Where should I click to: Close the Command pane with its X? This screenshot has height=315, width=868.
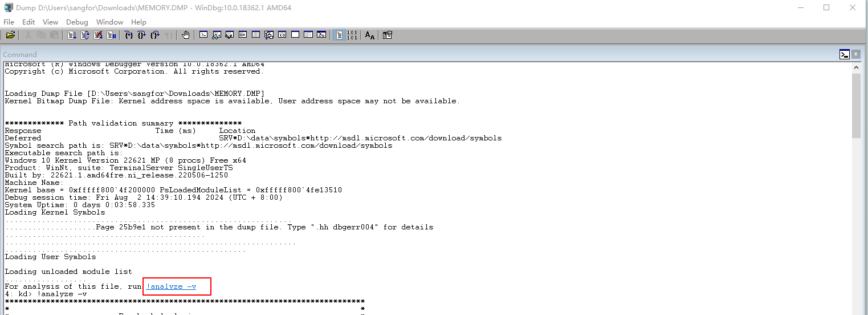click(x=856, y=54)
